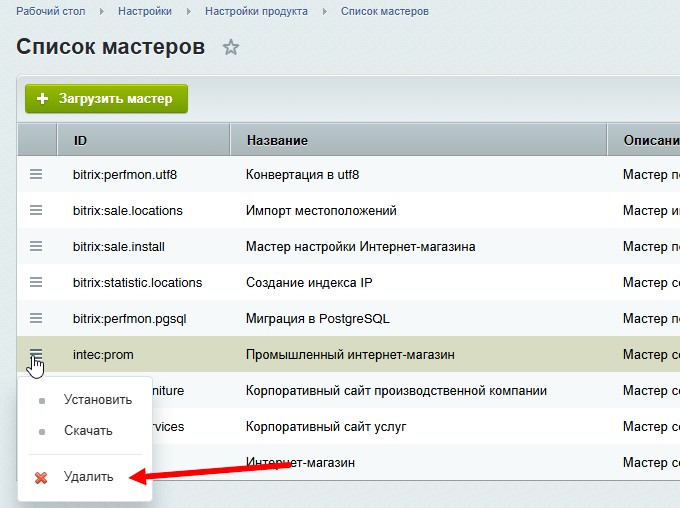Click bitrix:perfmon.utf8 ID cell
680x508 pixels.
tap(125, 175)
